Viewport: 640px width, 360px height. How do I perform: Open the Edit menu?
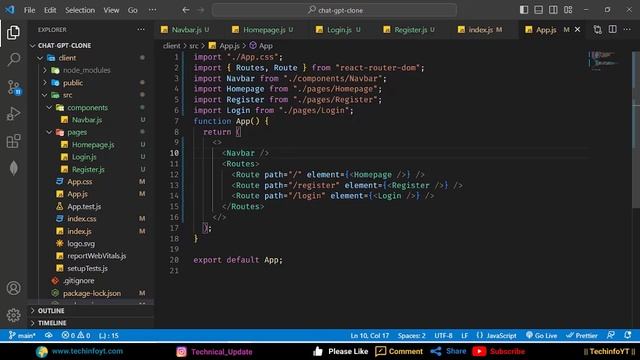click(x=50, y=10)
